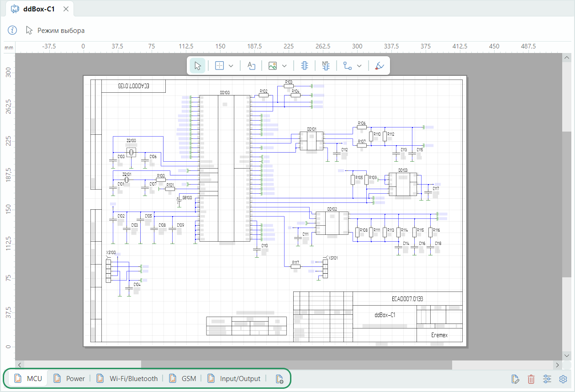Expand the image tool dropdown arrow
Image resolution: width=575 pixels, height=392 pixels.
pyautogui.click(x=284, y=66)
